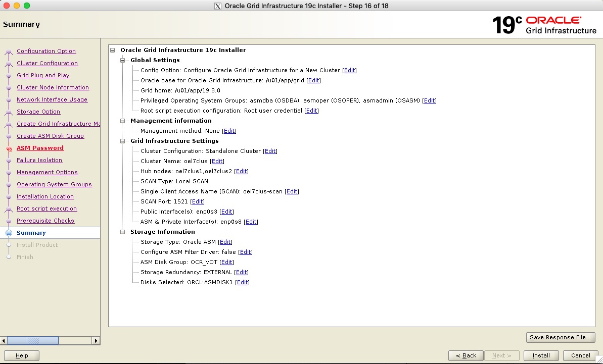Collapse the Management information node
Image resolution: width=603 pixels, height=364 pixels.
123,121
